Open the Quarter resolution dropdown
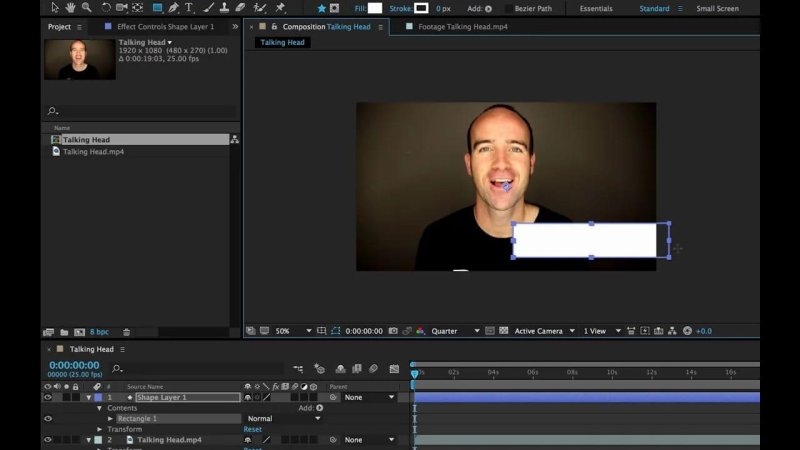The width and height of the screenshot is (800, 450). click(x=455, y=331)
